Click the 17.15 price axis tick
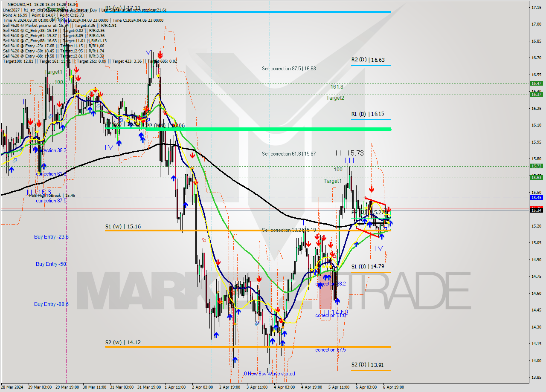The height and width of the screenshot is (392, 546). [536, 7]
